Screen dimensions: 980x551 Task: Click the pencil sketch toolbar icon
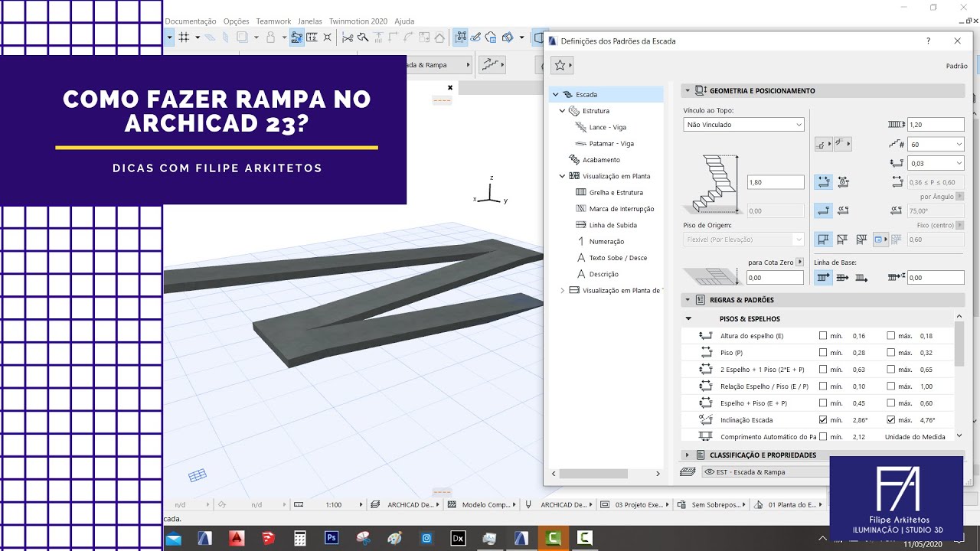475,37
